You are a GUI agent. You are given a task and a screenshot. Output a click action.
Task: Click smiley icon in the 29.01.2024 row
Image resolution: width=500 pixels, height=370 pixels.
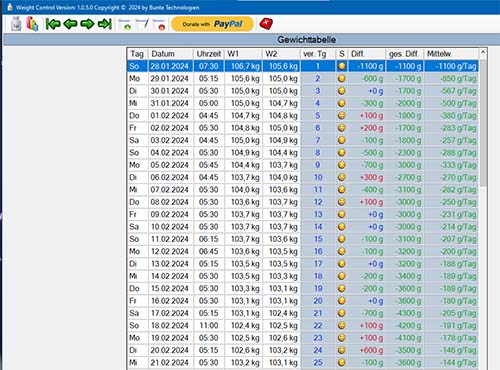tap(341, 78)
